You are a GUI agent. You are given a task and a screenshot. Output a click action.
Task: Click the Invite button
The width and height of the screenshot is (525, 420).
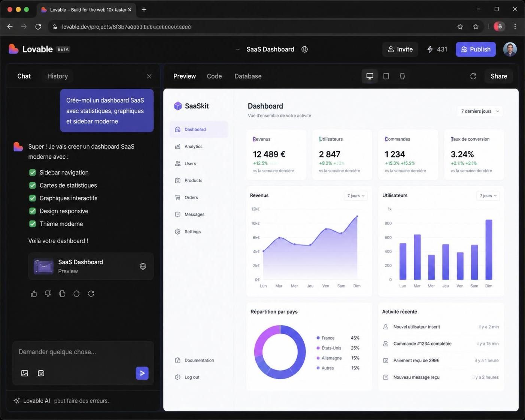click(400, 49)
